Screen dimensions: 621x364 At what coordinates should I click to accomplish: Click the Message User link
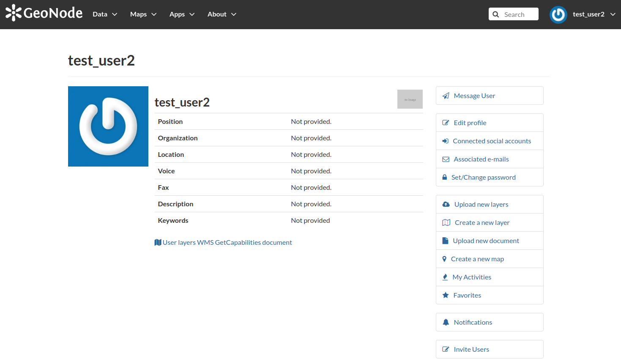[x=490, y=96]
